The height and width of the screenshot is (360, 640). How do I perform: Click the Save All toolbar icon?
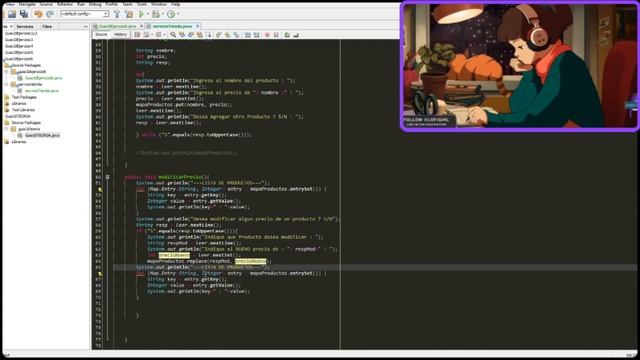point(24,14)
